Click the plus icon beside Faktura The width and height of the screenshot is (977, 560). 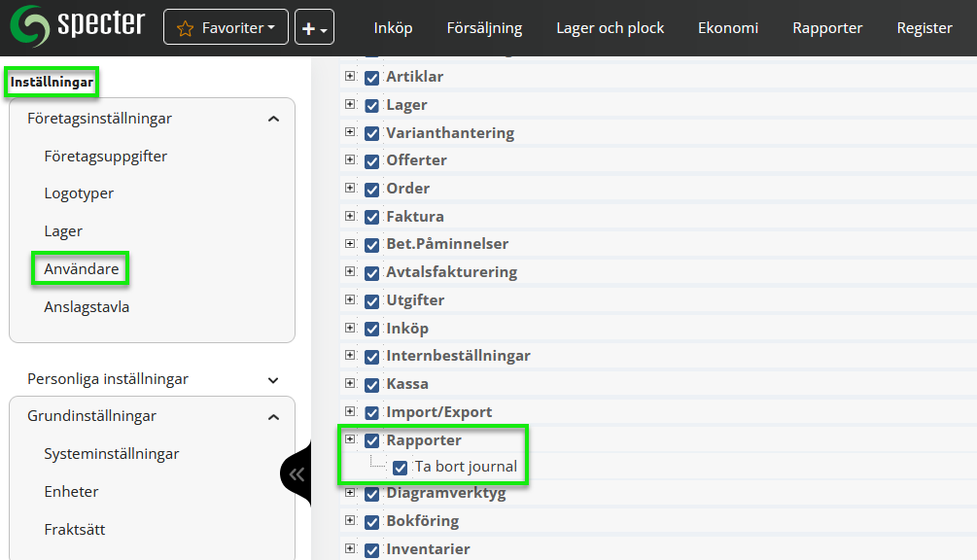(350, 216)
